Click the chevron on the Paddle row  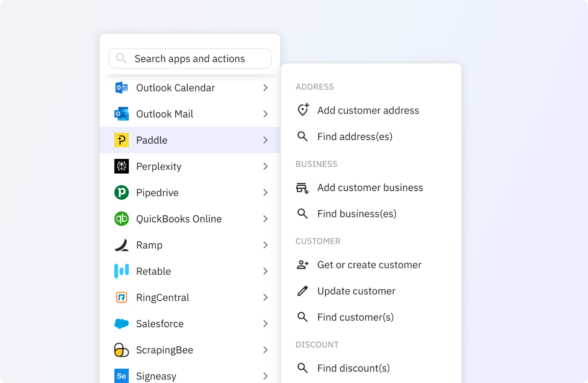(x=265, y=140)
